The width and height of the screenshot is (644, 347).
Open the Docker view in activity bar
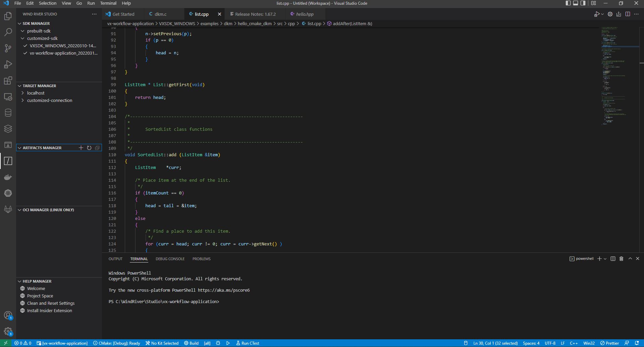pos(8,177)
